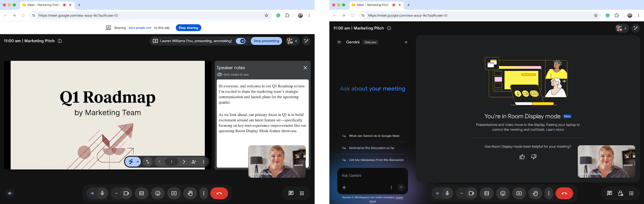The width and height of the screenshot is (644, 204).
Task: Open the laser pointer tool dropdown arrow
Action: click(138, 162)
